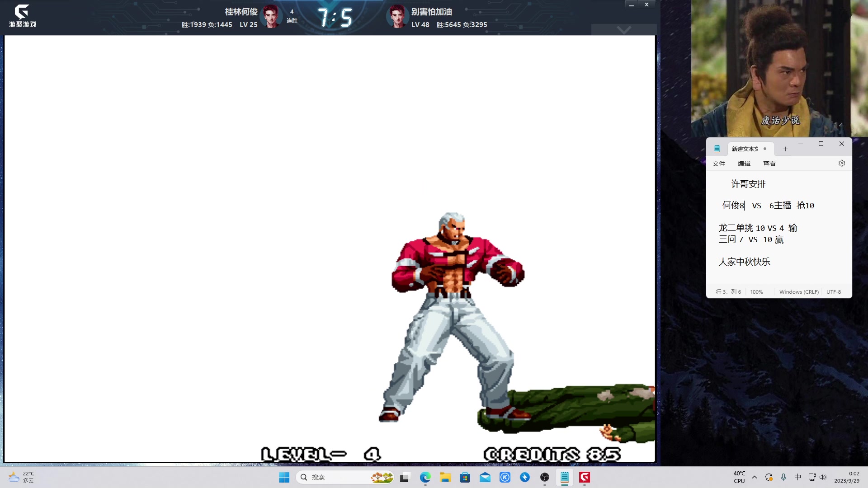Open the blue lightning app on taskbar

point(525,477)
